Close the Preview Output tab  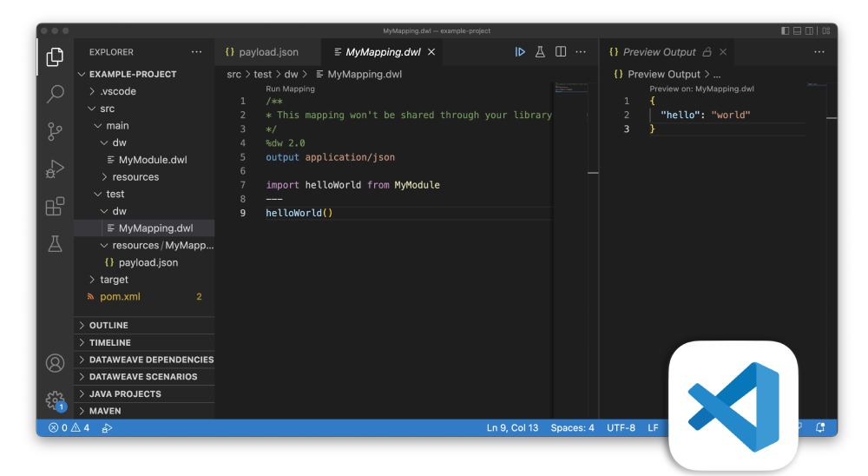coord(723,51)
